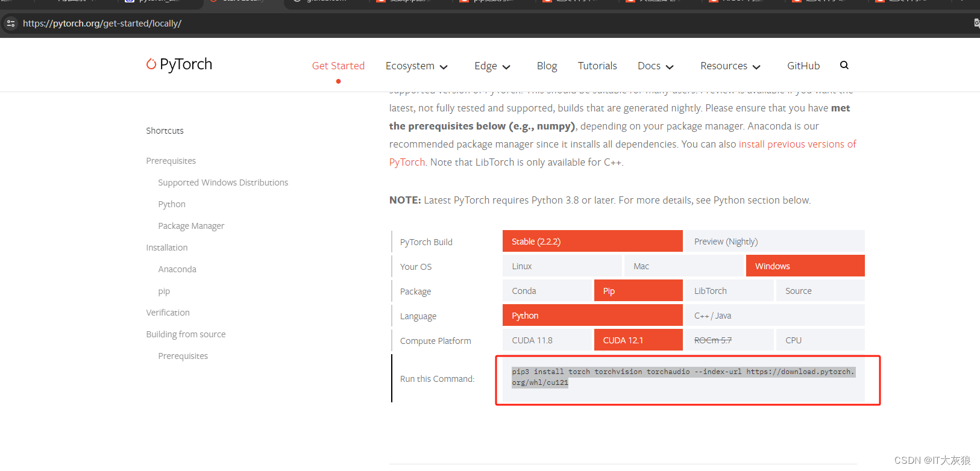Image resolution: width=980 pixels, height=471 pixels.
Task: Select the crossed-out ROCm 5.7 platform
Action: coord(729,340)
